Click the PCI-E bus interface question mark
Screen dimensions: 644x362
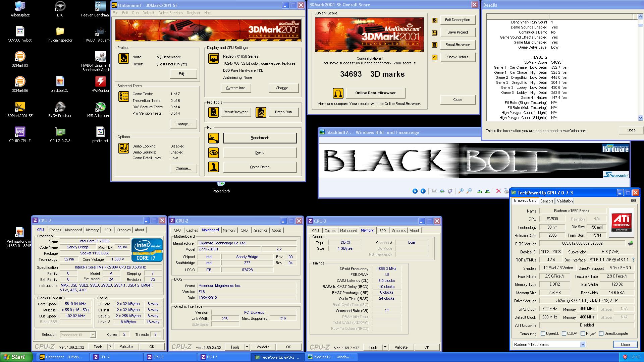pyautogui.click(x=633, y=260)
